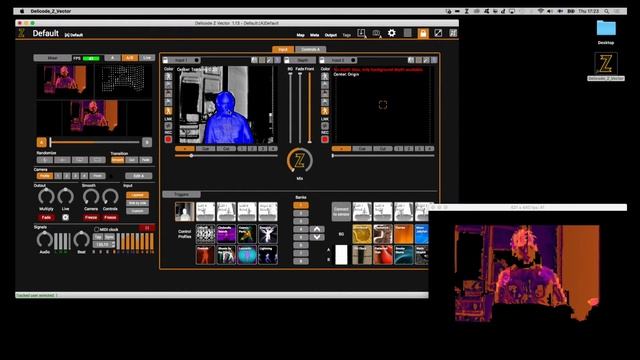The height and width of the screenshot is (360, 640).
Task: Select the yellow swirl BG thumbnail
Action: coord(362,234)
